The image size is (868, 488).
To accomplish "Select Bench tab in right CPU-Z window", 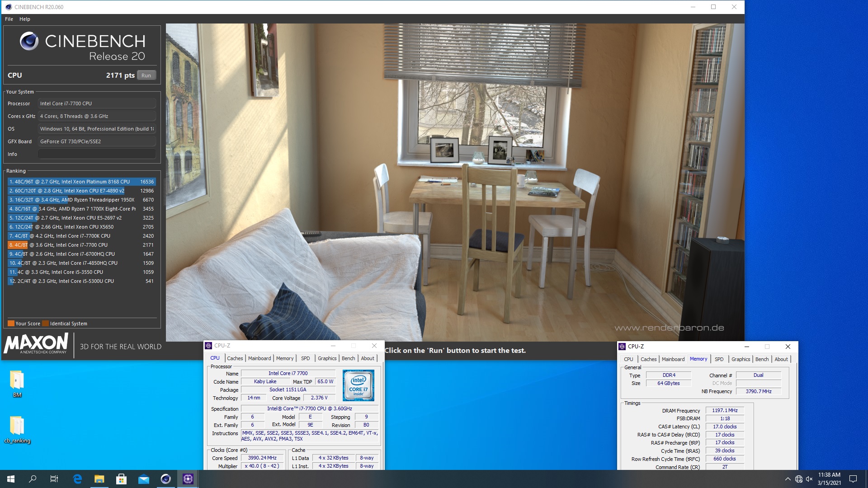I will point(762,359).
